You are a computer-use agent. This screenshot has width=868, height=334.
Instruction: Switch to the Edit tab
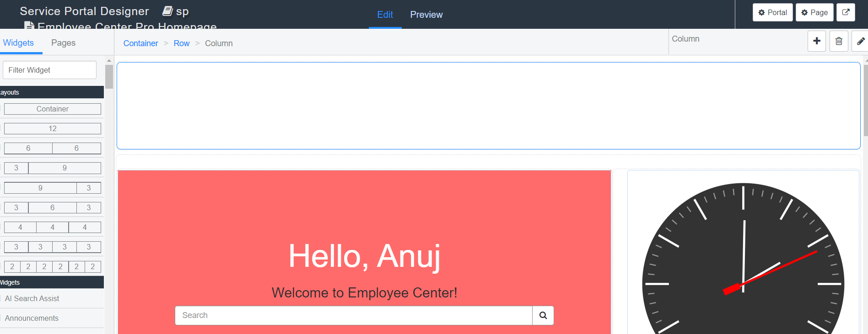pos(385,15)
